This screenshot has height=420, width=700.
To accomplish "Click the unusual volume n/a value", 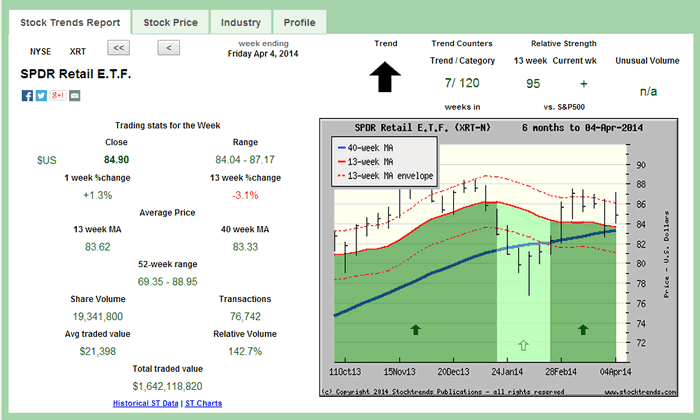I will point(648,91).
